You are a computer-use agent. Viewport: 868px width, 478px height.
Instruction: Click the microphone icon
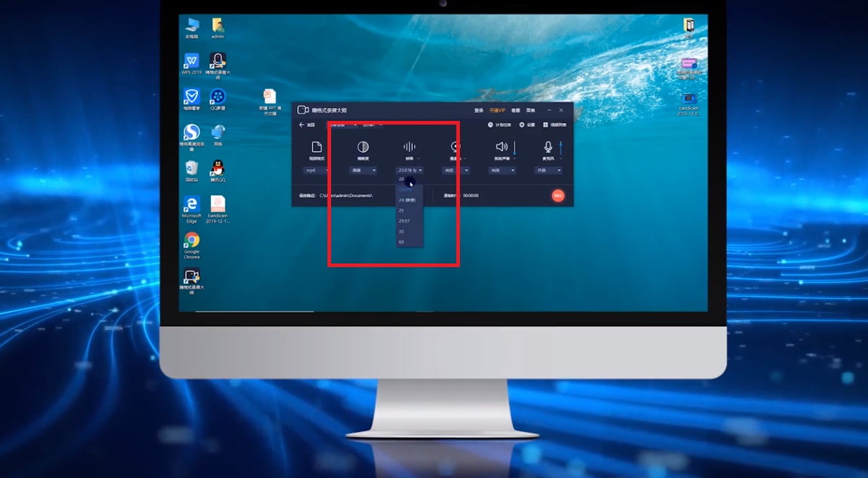[548, 147]
